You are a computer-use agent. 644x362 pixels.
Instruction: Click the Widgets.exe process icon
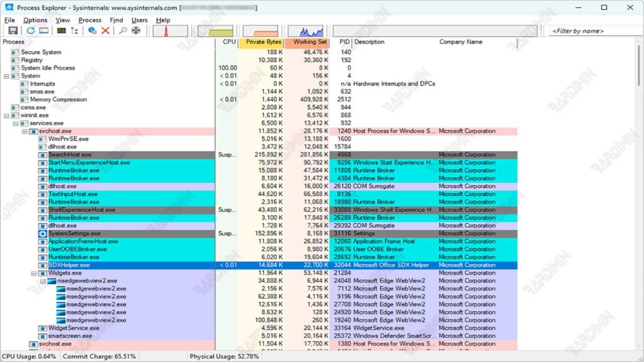43,273
